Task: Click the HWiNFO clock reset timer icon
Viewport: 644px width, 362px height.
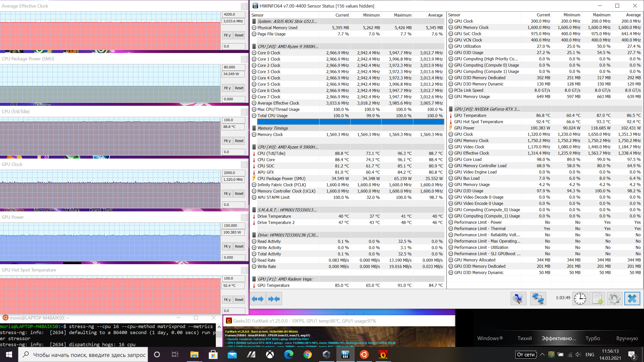Action: click(580, 299)
